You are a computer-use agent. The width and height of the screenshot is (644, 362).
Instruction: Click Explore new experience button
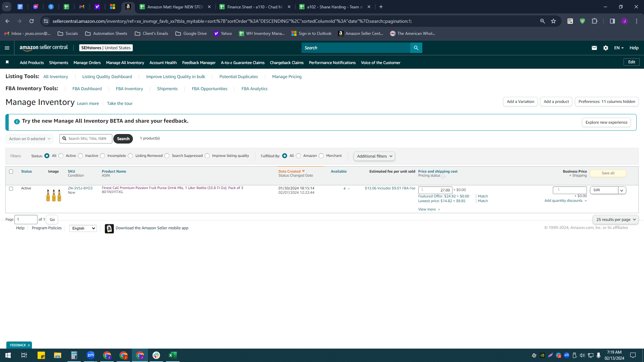(x=606, y=122)
